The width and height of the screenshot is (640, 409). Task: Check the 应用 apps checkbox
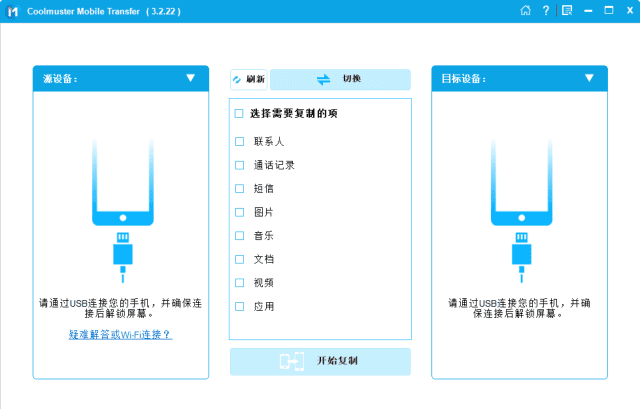point(240,307)
